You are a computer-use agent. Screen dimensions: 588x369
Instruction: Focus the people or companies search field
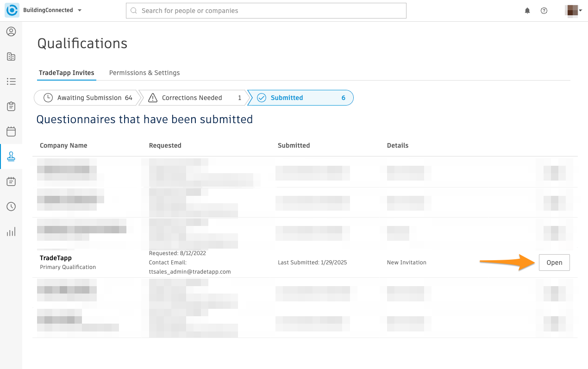[x=266, y=11]
